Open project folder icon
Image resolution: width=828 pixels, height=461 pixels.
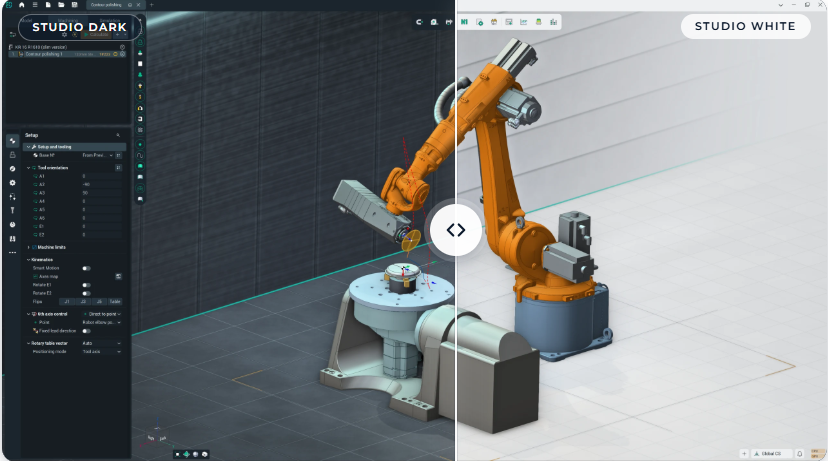coord(61,5)
